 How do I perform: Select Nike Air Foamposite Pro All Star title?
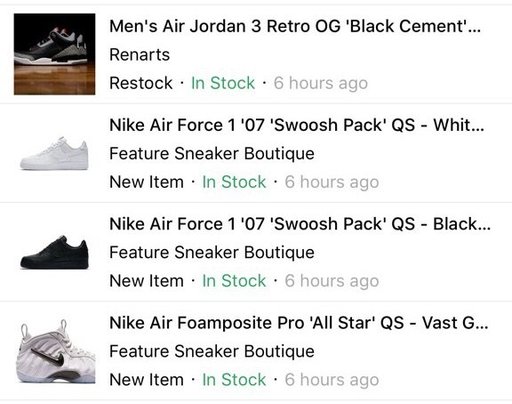point(299,323)
